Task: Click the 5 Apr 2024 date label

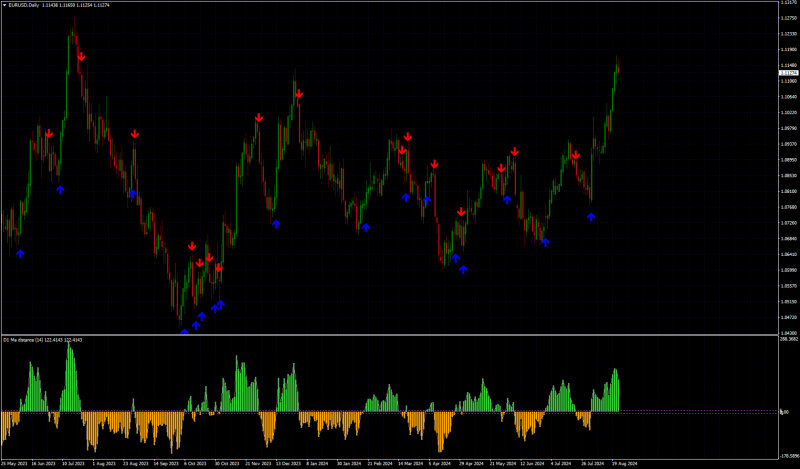Action: 440,464
